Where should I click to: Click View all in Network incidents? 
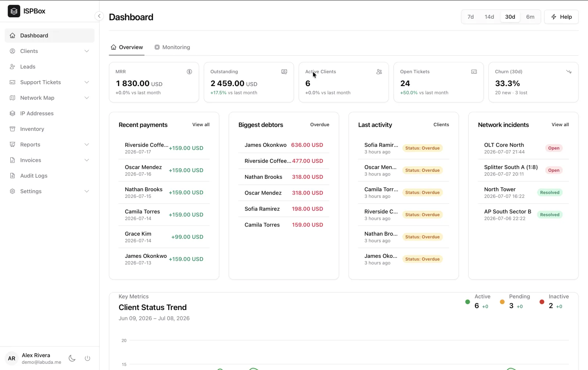pyautogui.click(x=560, y=125)
